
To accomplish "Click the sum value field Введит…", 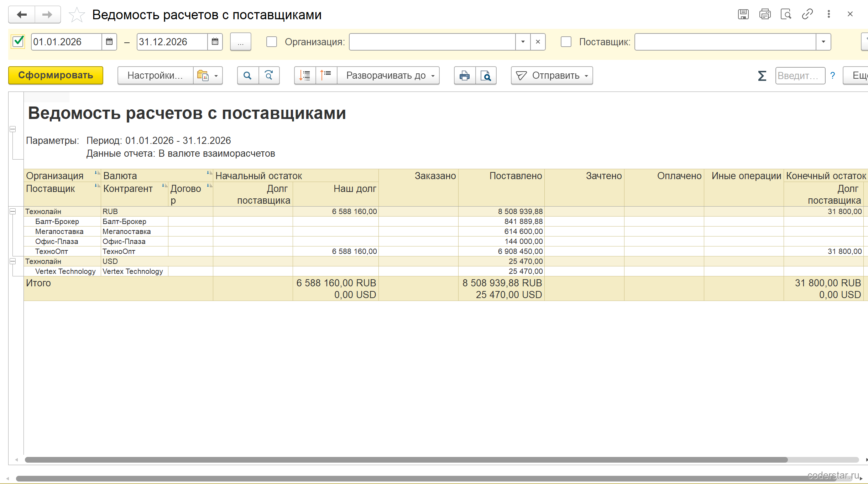I will click(x=800, y=76).
